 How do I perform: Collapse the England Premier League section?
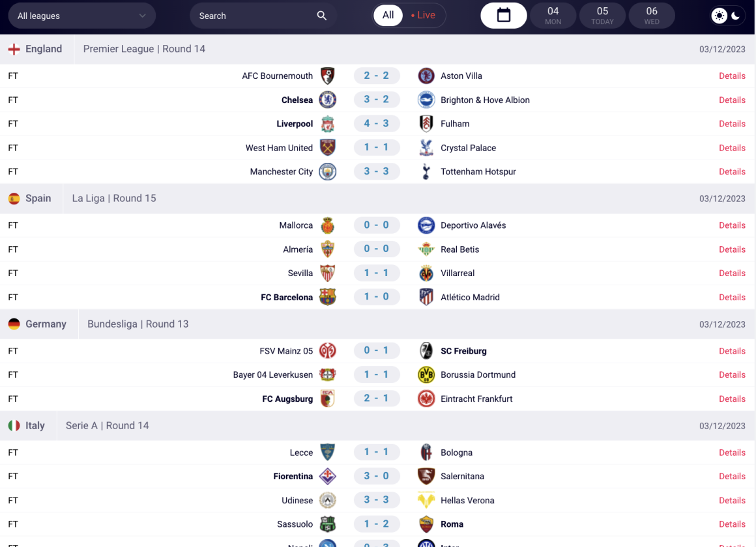(x=35, y=49)
